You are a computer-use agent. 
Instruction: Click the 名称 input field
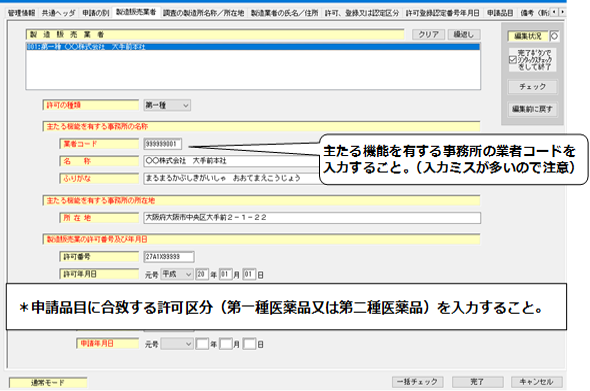(x=231, y=161)
